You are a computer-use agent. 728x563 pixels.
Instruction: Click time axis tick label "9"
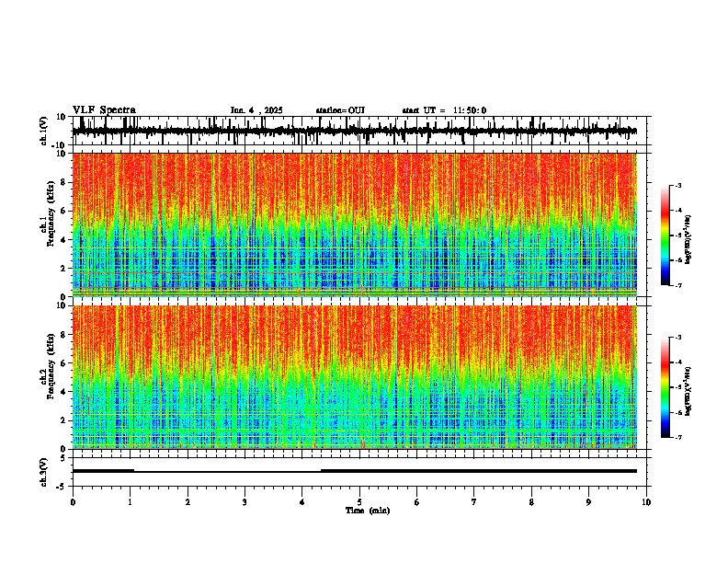588,502
